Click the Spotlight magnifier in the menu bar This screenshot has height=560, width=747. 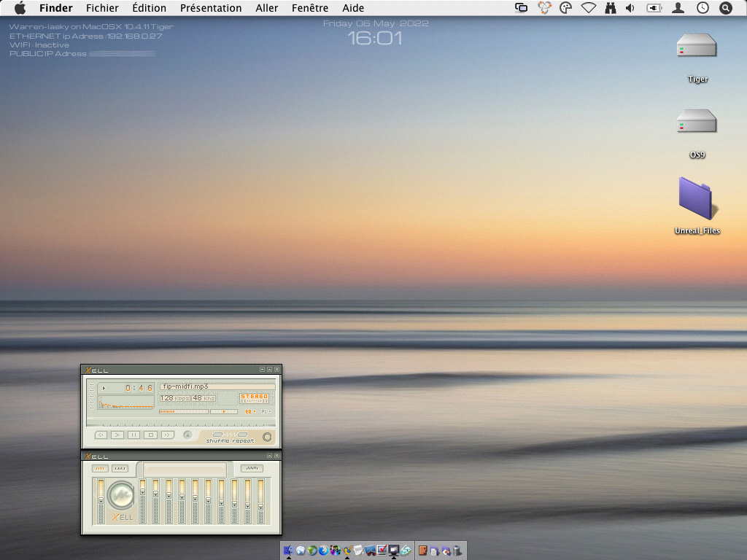725,8
